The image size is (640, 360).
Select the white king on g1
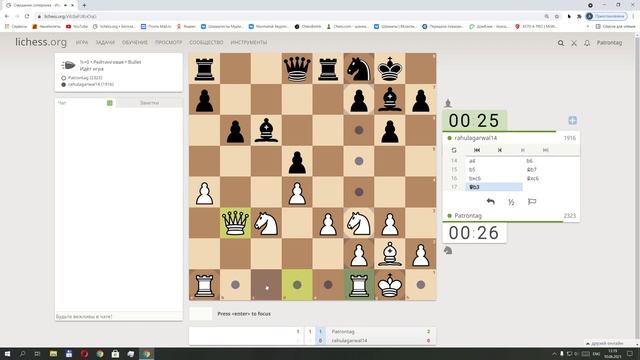coord(390,285)
